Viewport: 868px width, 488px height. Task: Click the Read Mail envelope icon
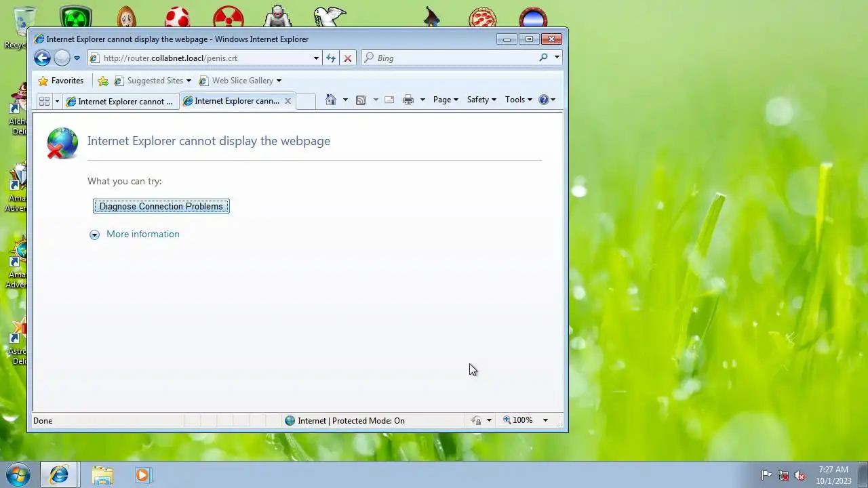[x=389, y=100]
